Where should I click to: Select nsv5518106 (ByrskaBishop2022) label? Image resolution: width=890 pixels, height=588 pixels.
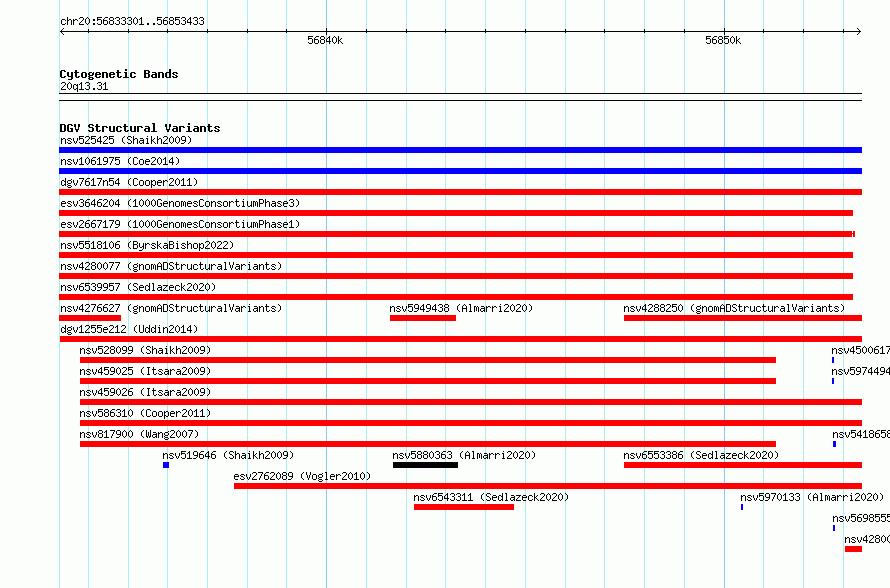point(147,245)
